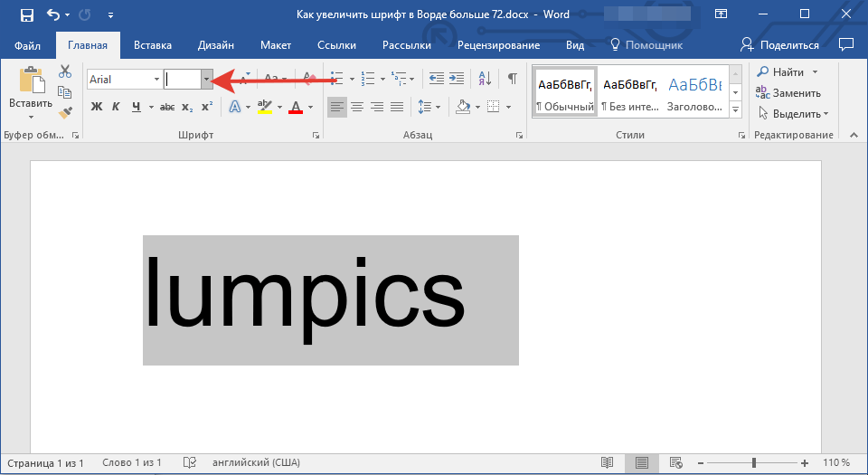Click the Найти find button
The image size is (868, 475).
(787, 72)
